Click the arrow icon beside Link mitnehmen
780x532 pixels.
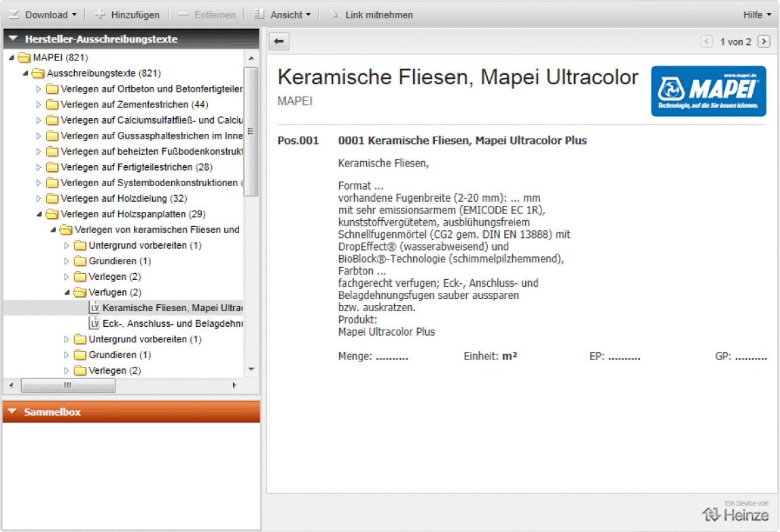(334, 14)
